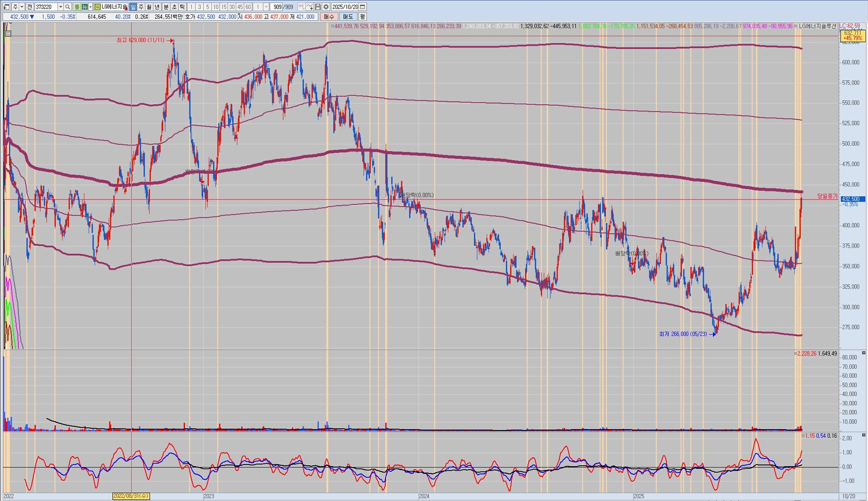Switch chart to monthly 월 period

tap(149, 7)
